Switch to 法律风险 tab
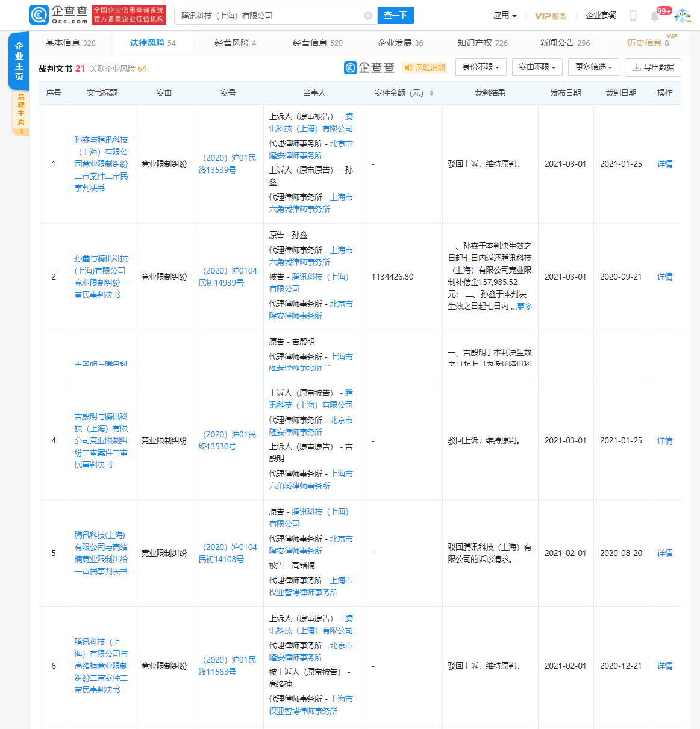The image size is (700, 729). pyautogui.click(x=153, y=43)
